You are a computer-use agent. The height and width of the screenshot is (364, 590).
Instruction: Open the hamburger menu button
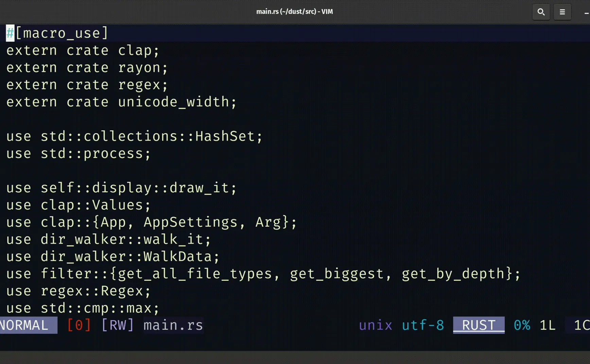(562, 12)
